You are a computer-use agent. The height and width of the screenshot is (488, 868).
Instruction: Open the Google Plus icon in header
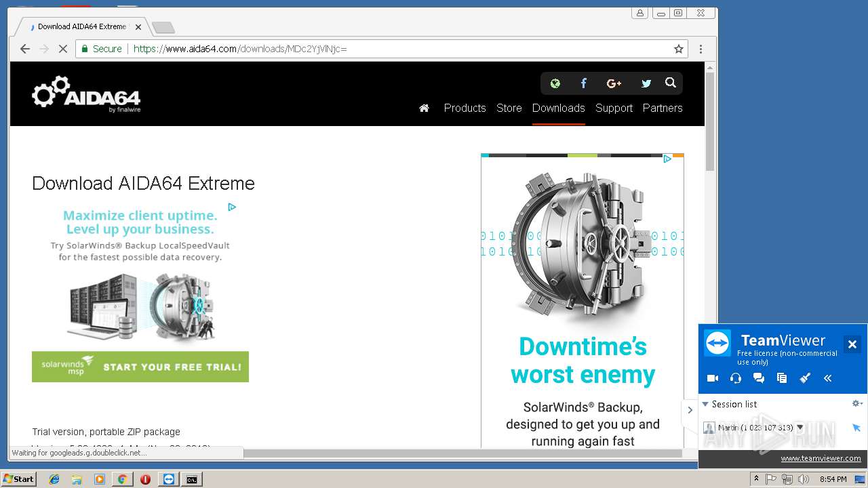point(614,83)
